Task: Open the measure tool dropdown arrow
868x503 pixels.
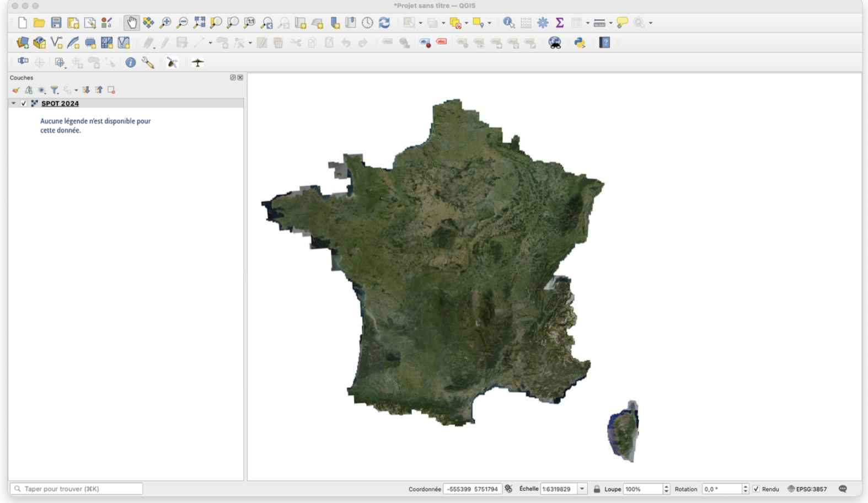Action: tap(610, 23)
